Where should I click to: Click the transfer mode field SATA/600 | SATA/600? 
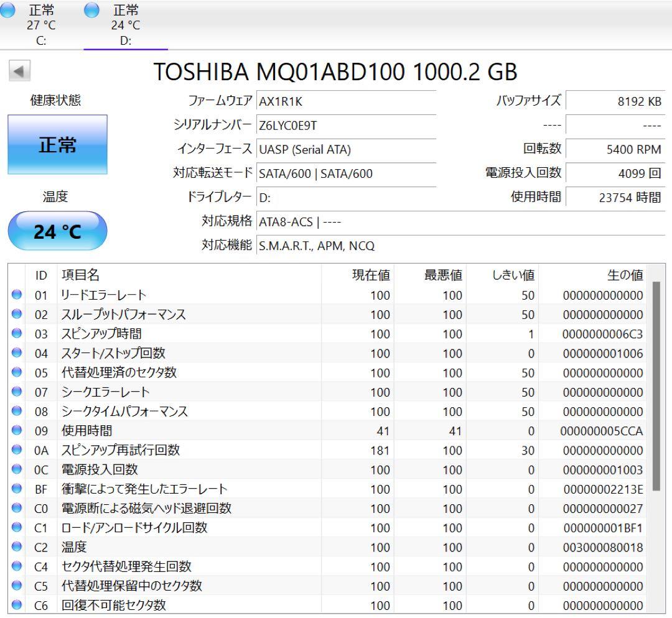click(347, 173)
